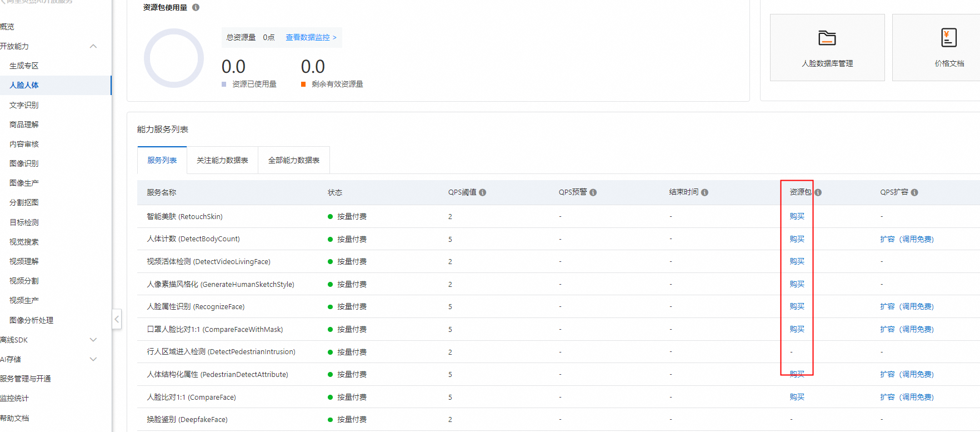Image resolution: width=980 pixels, height=432 pixels.
Task: Select 分割抠图 in the sidebar
Action: point(24,202)
